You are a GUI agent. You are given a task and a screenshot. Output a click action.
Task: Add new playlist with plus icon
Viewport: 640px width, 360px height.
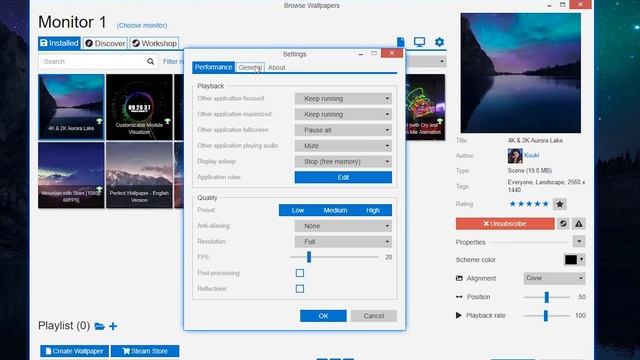coord(113,326)
